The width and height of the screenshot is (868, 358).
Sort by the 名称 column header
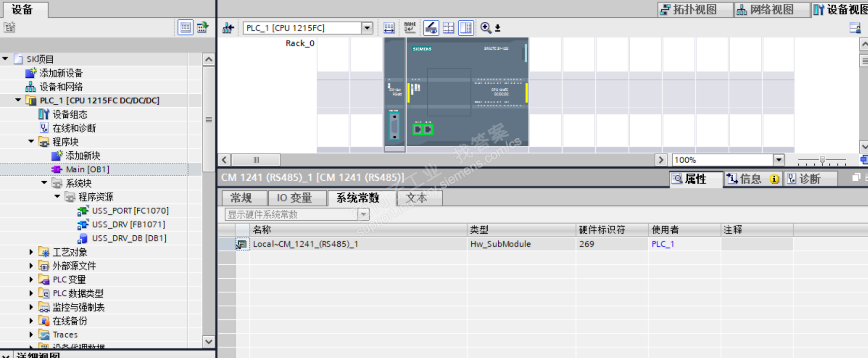click(x=358, y=230)
